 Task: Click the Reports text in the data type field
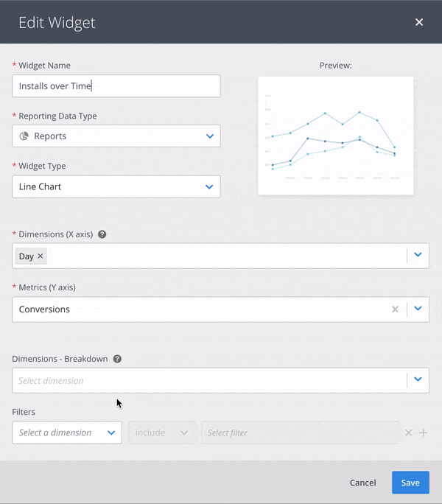click(x=50, y=136)
